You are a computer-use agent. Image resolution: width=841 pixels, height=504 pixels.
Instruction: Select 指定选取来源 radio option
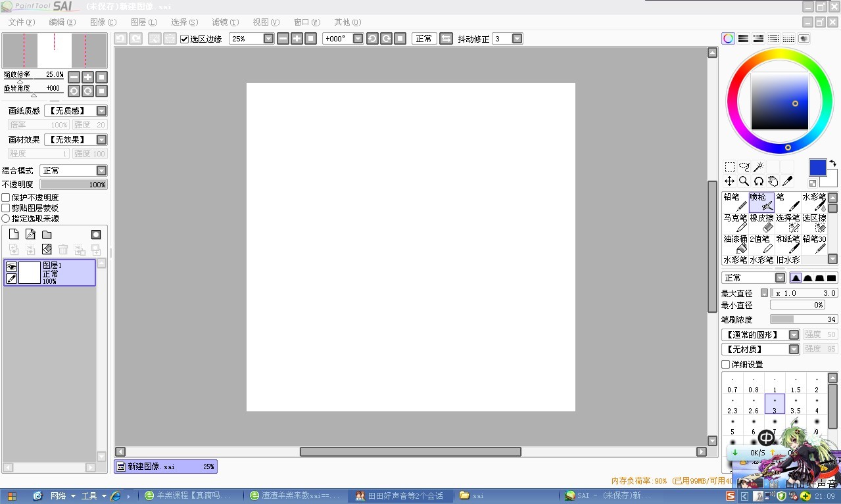6,218
